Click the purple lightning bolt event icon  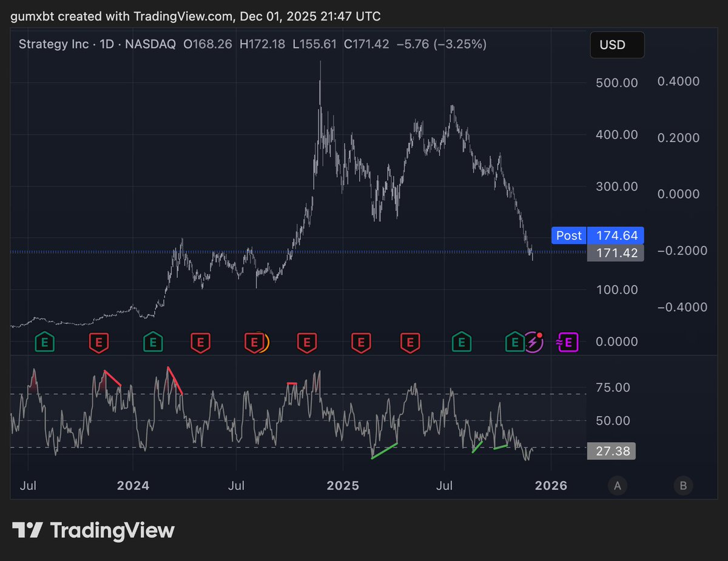[x=534, y=342]
